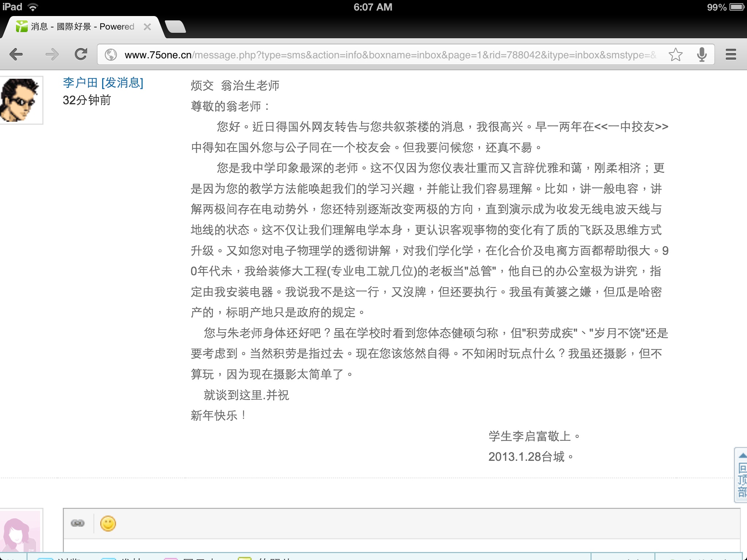Reload the page with the refresh icon
This screenshot has height=560, width=747.
coord(81,54)
